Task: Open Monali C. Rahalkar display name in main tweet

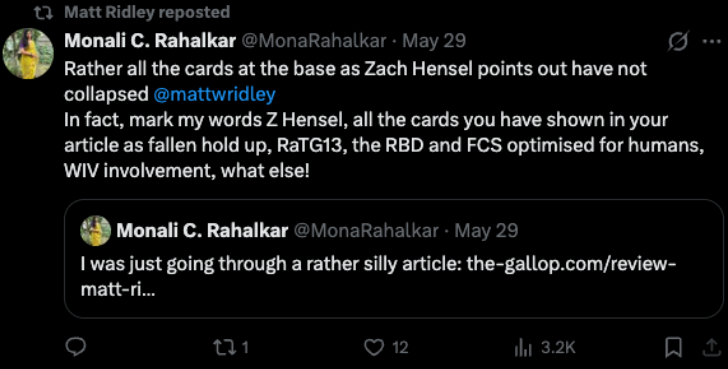Action: click(x=150, y=41)
